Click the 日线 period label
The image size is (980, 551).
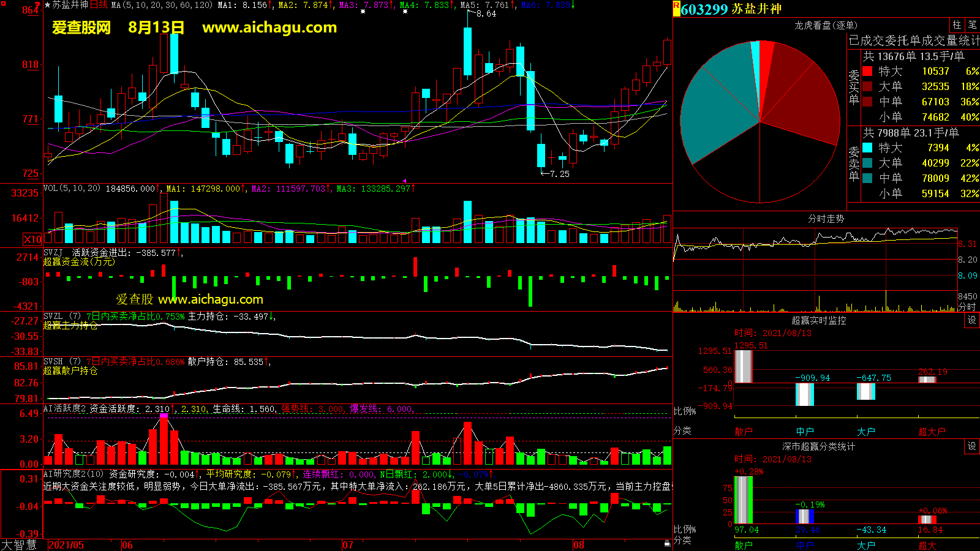pyautogui.click(x=99, y=5)
